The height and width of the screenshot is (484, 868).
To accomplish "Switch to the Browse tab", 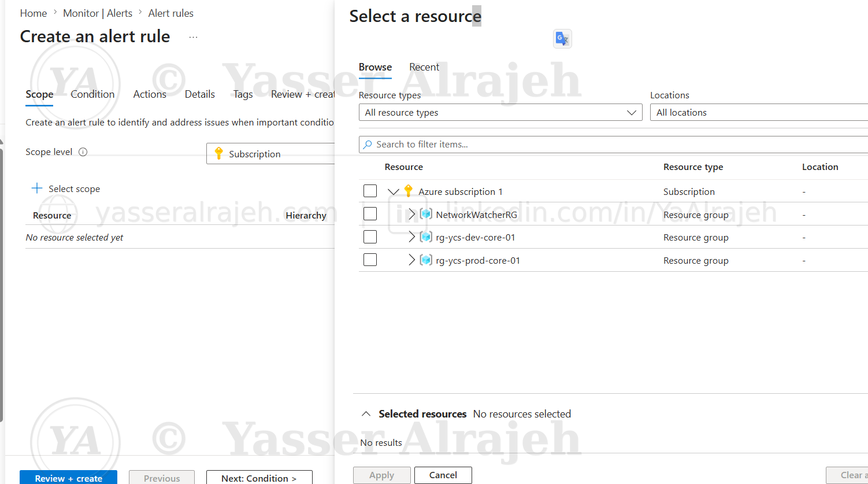I will coord(375,67).
